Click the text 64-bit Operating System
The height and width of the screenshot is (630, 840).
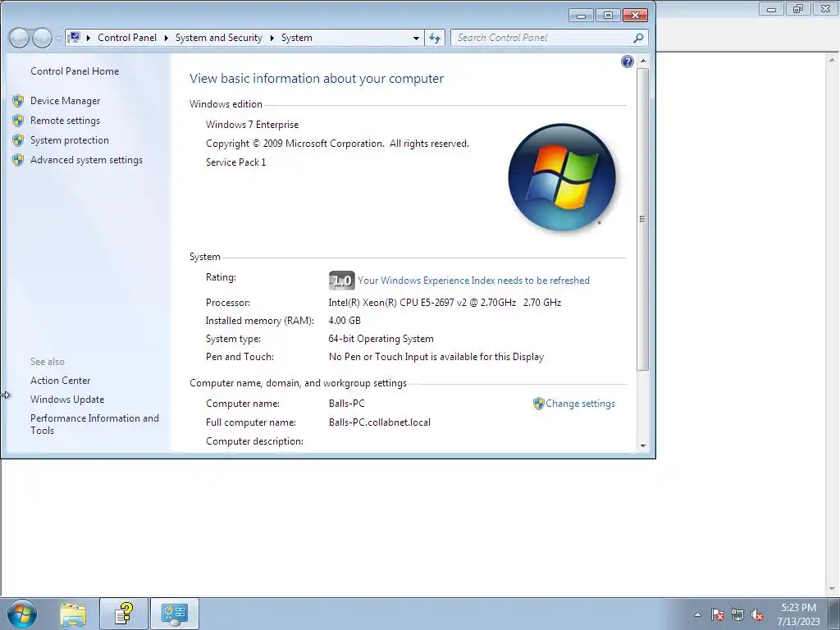381,339
